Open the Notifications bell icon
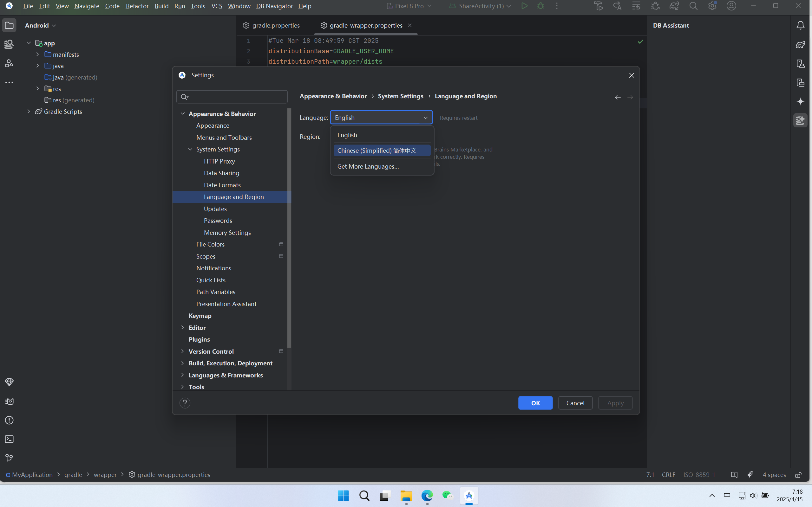 coord(800,25)
